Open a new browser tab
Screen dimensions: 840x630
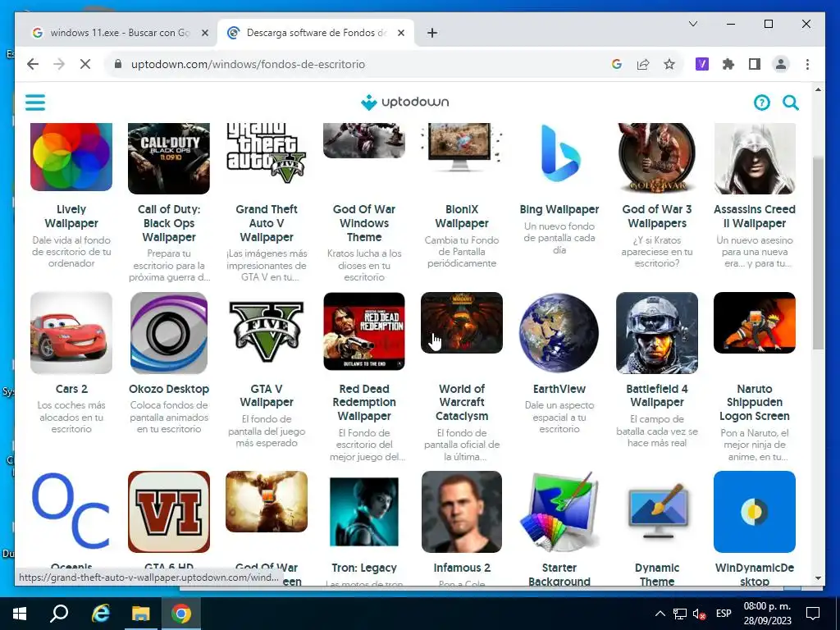tap(432, 33)
